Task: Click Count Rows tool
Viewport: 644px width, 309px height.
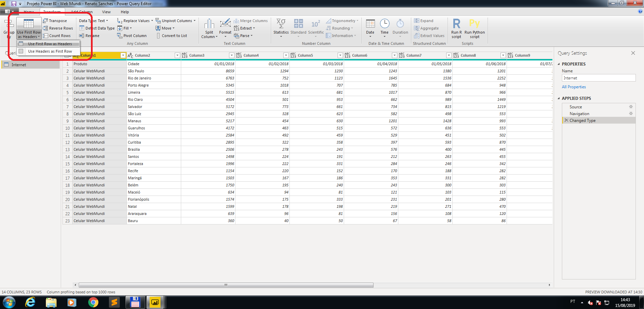Action: 57,36
